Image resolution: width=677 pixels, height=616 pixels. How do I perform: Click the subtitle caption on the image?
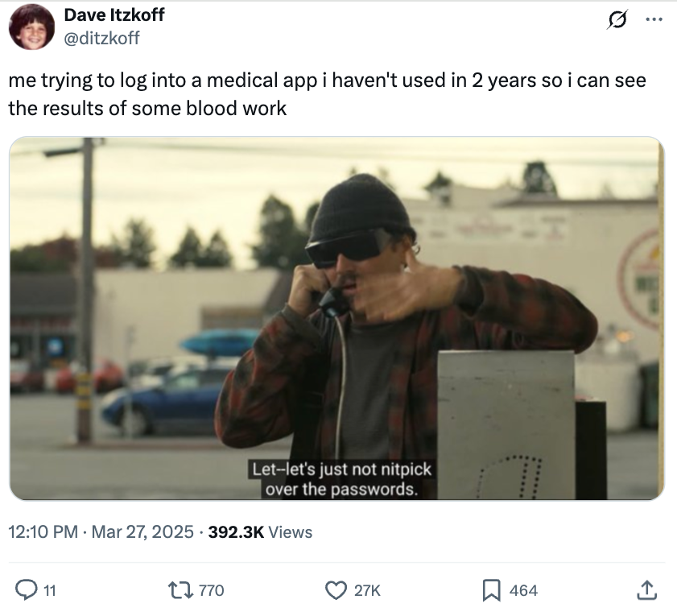click(342, 478)
